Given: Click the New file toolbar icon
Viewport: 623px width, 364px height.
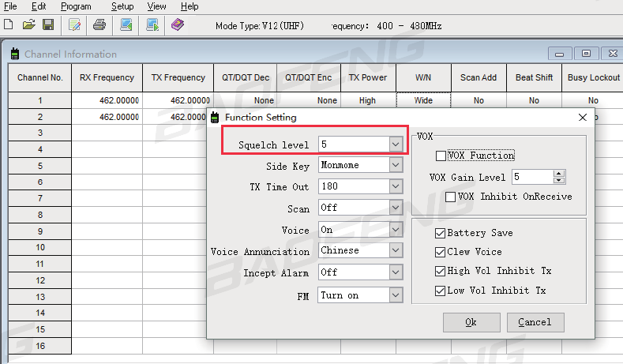Looking at the screenshot, I should click(x=8, y=24).
